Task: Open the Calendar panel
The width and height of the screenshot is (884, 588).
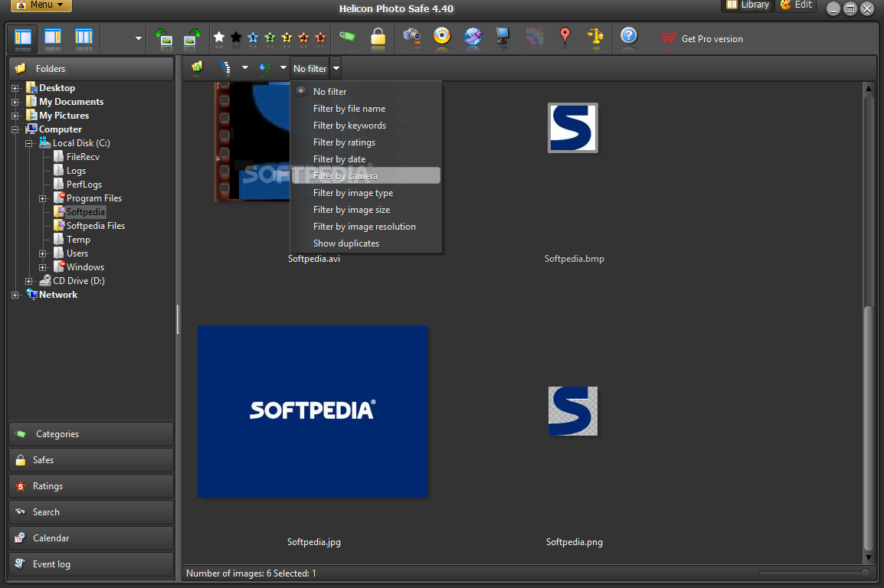Action: [90, 538]
